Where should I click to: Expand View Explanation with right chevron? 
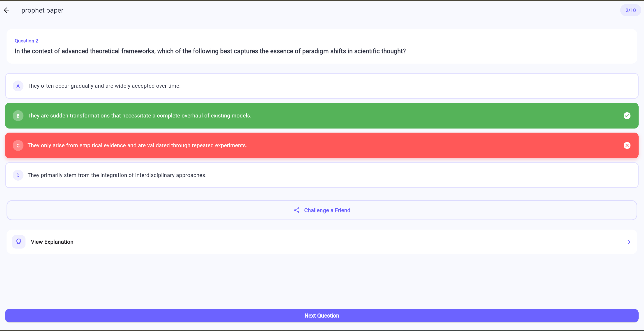(x=629, y=242)
